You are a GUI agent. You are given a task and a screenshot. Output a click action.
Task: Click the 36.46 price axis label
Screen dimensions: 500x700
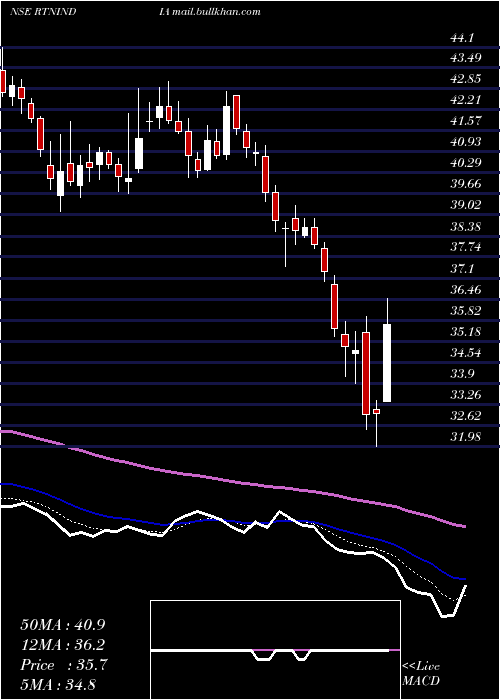click(465, 290)
